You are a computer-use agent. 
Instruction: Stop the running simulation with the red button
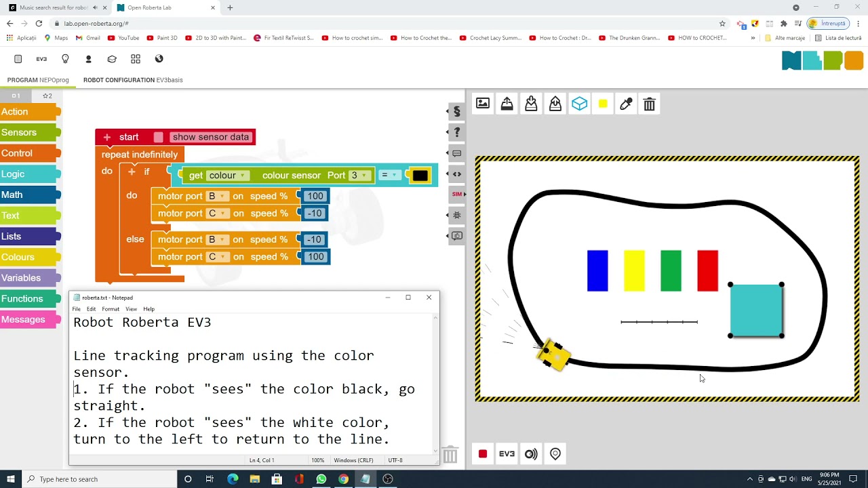(x=483, y=454)
